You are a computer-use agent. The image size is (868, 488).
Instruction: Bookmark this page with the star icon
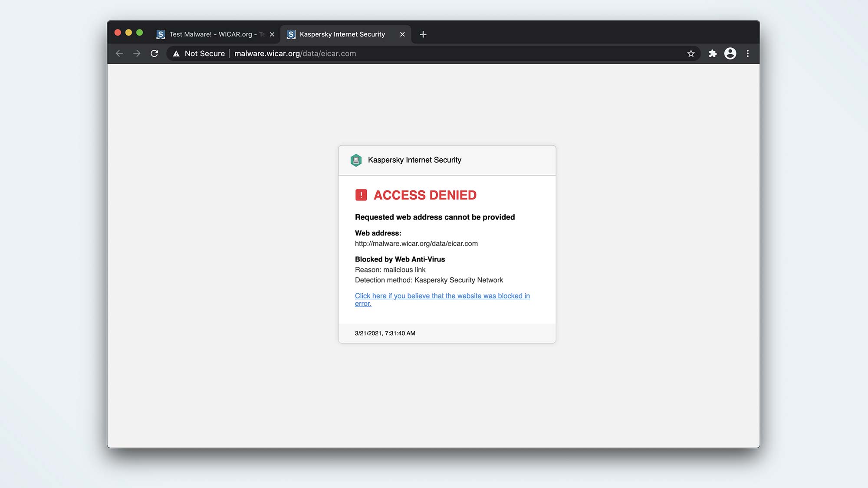(691, 53)
